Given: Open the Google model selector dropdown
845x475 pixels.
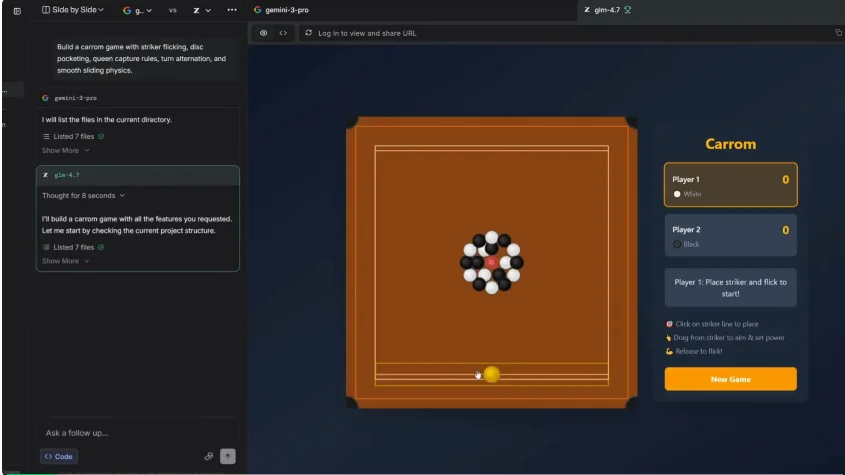Looking at the screenshot, I should tap(137, 10).
